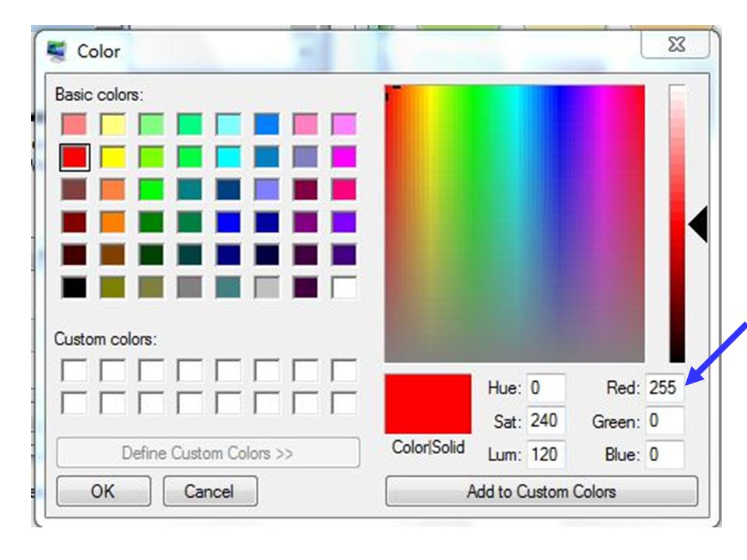The width and height of the screenshot is (747, 560).
Task: Select the pure green swatch in third row
Action: (152, 190)
